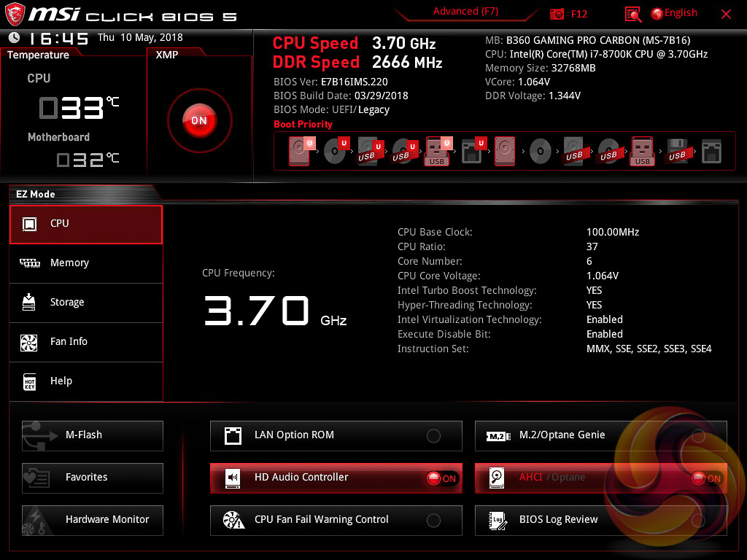Screen dimensions: 747x560
Task: Select the UEFI USB key boot icon
Action: 438,151
